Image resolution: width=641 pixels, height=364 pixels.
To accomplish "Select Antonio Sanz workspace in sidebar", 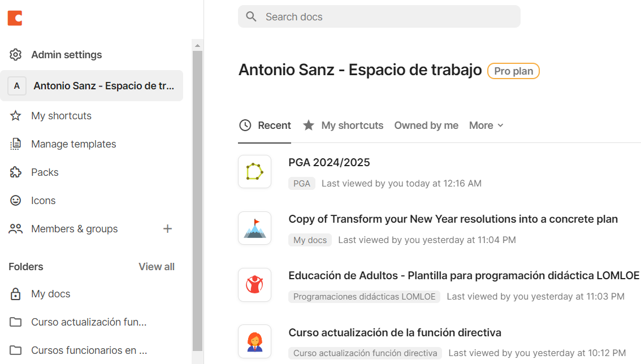I will (92, 86).
